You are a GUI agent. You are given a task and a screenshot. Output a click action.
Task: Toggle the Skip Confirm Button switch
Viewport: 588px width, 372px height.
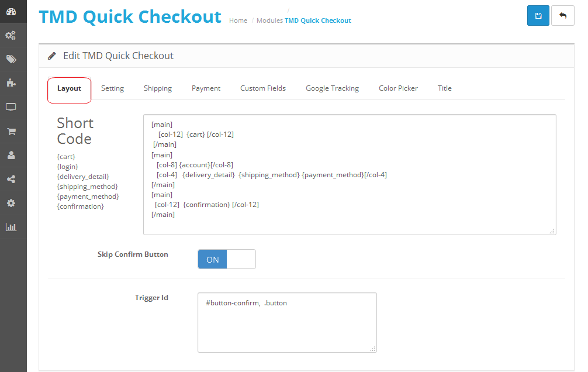click(x=227, y=259)
